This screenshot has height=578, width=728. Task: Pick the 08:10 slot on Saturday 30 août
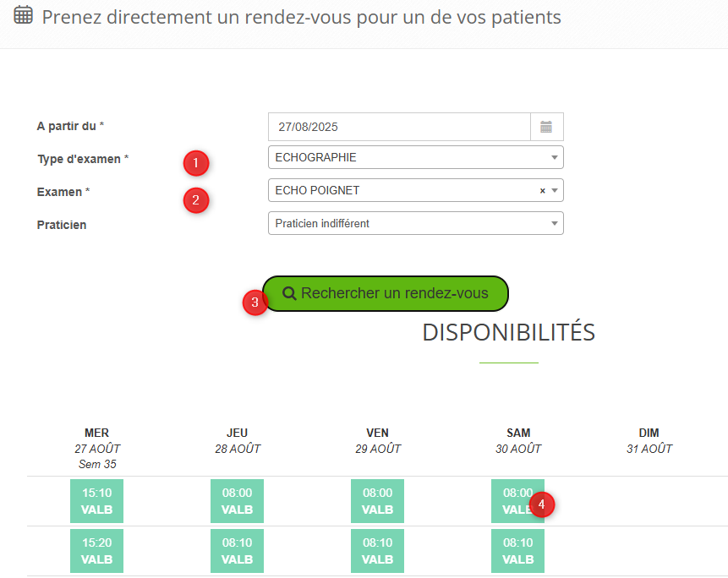[x=517, y=551]
